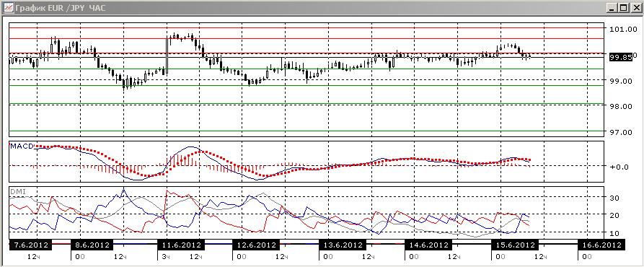Select the 16.6.2012 date marker
The height and width of the screenshot is (267, 644).
tap(601, 245)
